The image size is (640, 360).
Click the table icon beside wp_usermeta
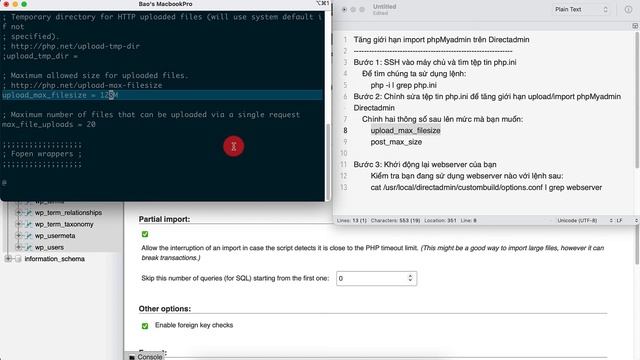pyautogui.click(x=28, y=236)
